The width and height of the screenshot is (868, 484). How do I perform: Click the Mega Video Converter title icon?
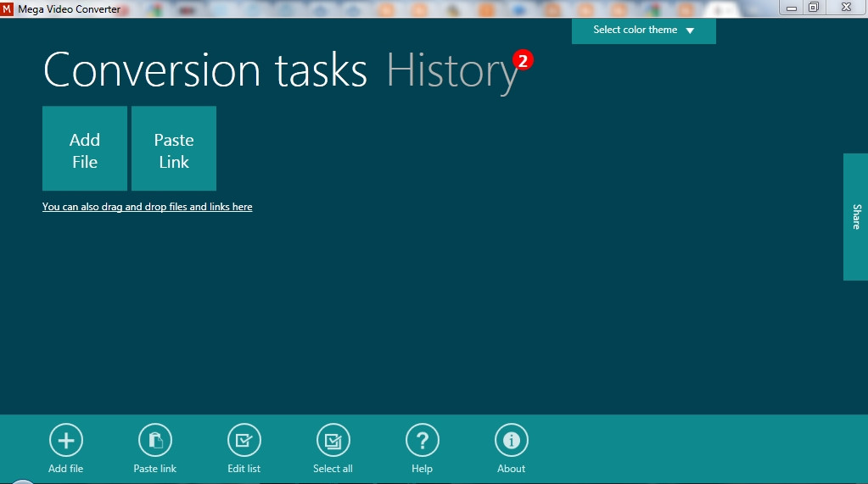7,8
